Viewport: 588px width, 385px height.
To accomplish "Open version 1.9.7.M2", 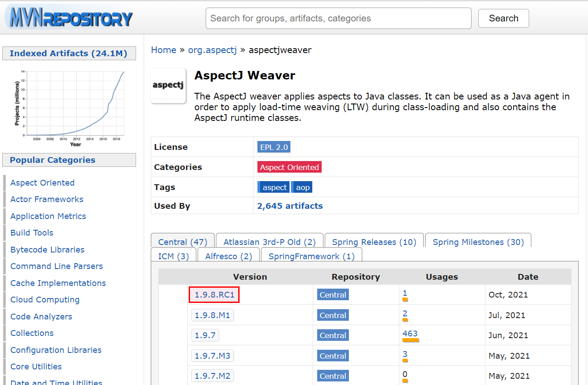I will tap(212, 376).
